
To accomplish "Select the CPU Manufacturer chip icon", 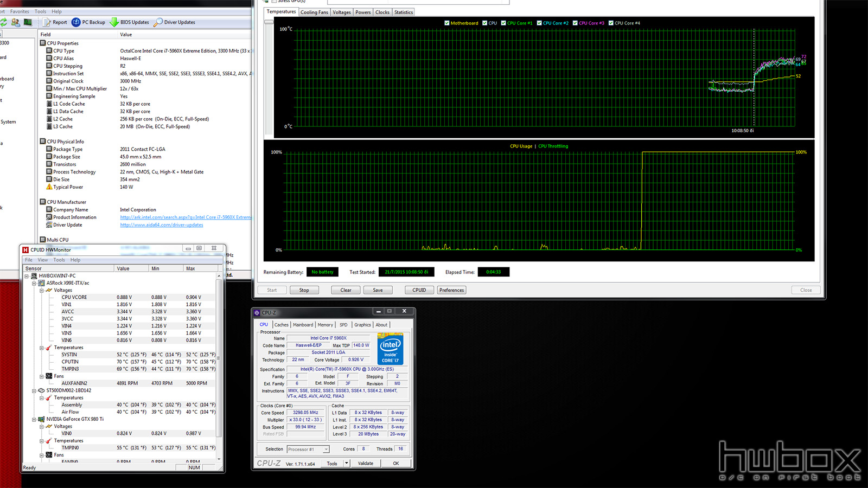I will 43,202.
